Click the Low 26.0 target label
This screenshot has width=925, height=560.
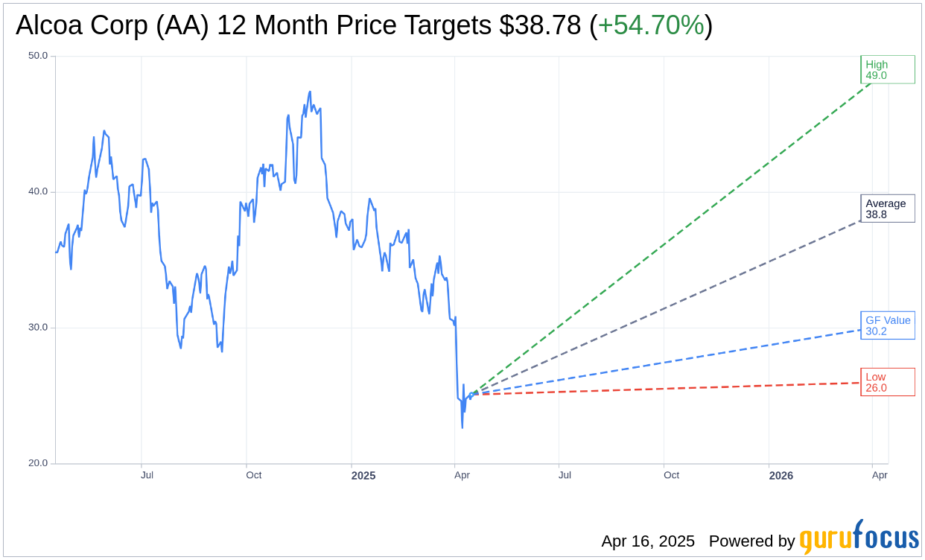click(887, 382)
